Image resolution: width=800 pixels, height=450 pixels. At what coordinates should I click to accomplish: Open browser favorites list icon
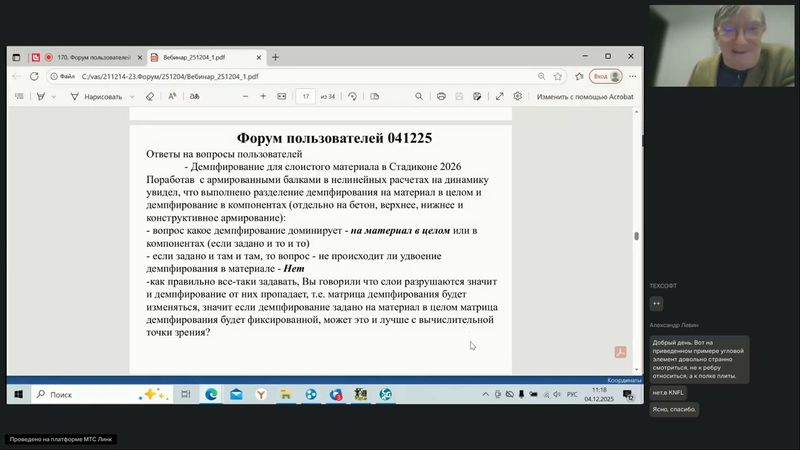point(579,77)
